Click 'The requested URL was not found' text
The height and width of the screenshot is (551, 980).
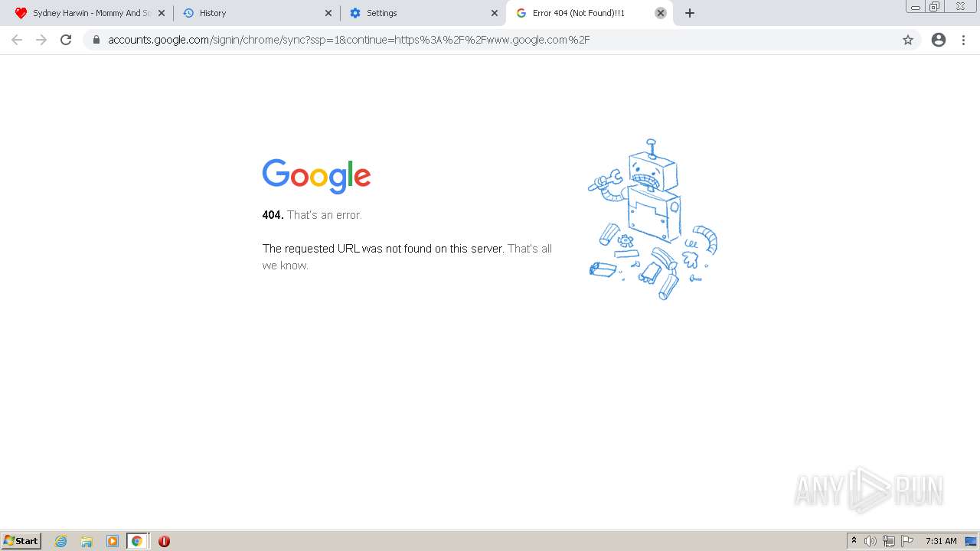point(383,249)
